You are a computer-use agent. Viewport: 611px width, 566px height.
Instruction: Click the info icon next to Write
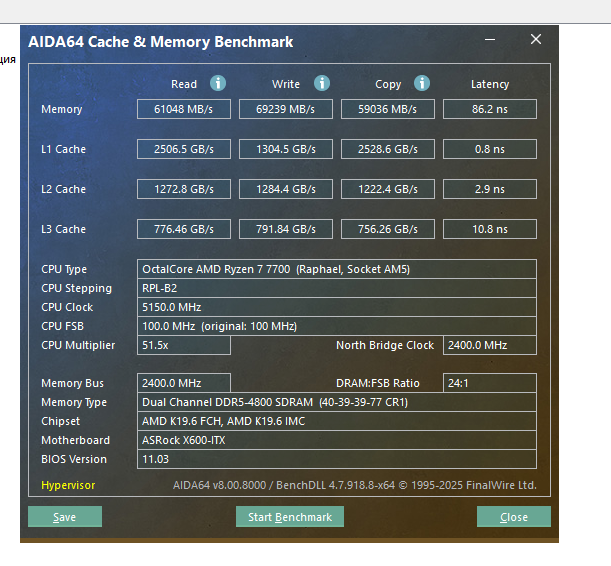[x=321, y=84]
